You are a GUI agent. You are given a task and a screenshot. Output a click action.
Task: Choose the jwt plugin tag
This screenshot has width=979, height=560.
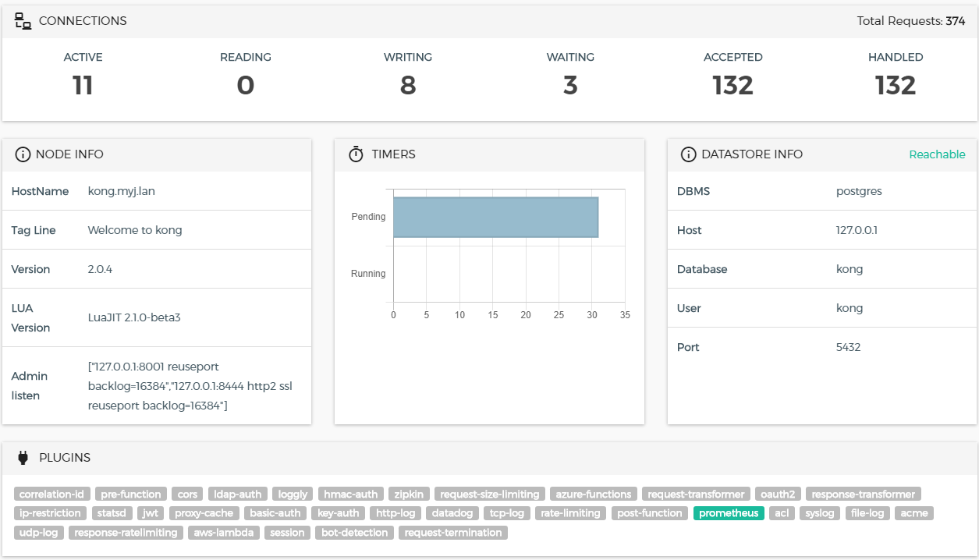pyautogui.click(x=150, y=513)
